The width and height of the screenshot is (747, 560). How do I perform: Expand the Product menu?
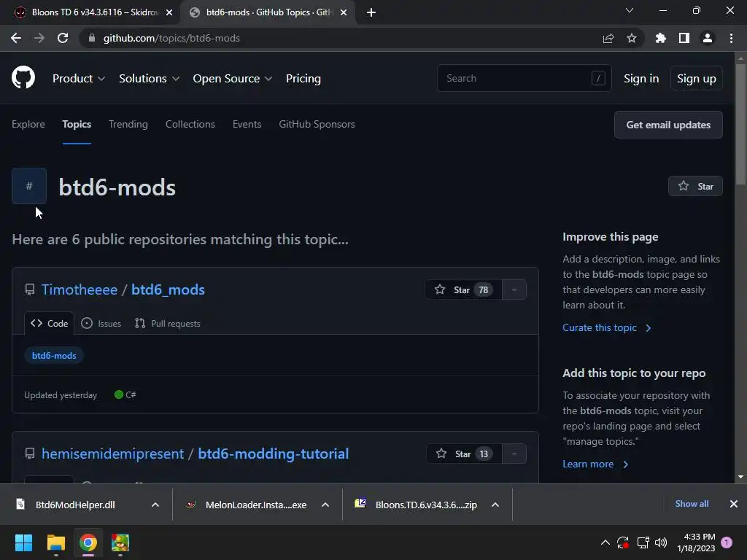[x=79, y=79]
